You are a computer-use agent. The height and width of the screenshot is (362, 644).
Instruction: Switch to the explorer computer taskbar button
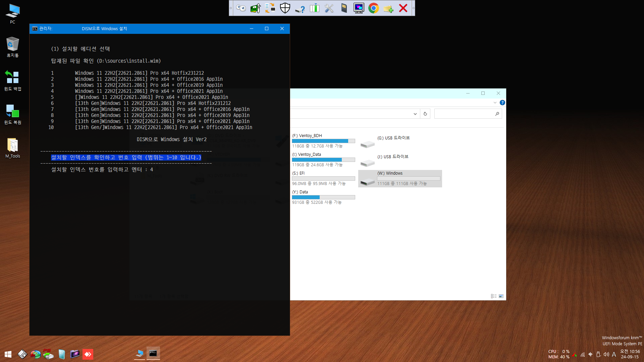140,354
